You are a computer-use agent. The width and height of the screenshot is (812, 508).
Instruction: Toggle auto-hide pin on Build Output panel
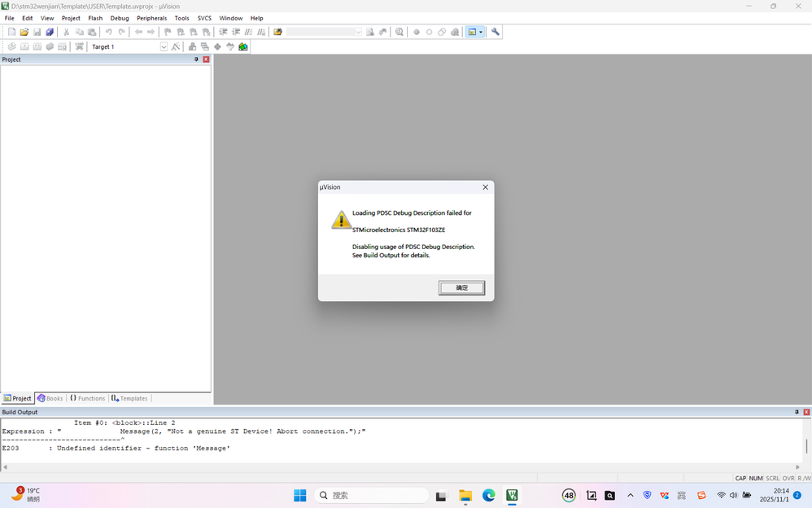pyautogui.click(x=797, y=412)
